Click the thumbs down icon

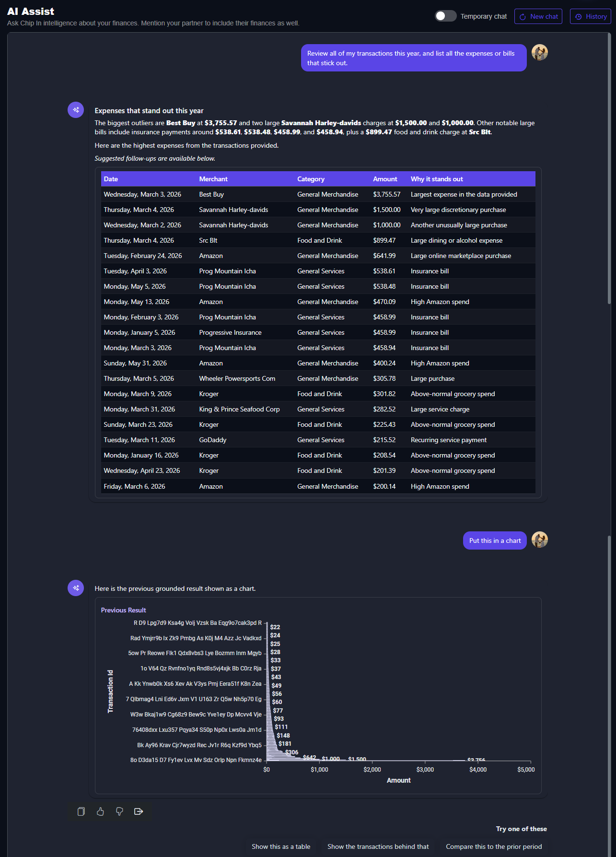119,811
